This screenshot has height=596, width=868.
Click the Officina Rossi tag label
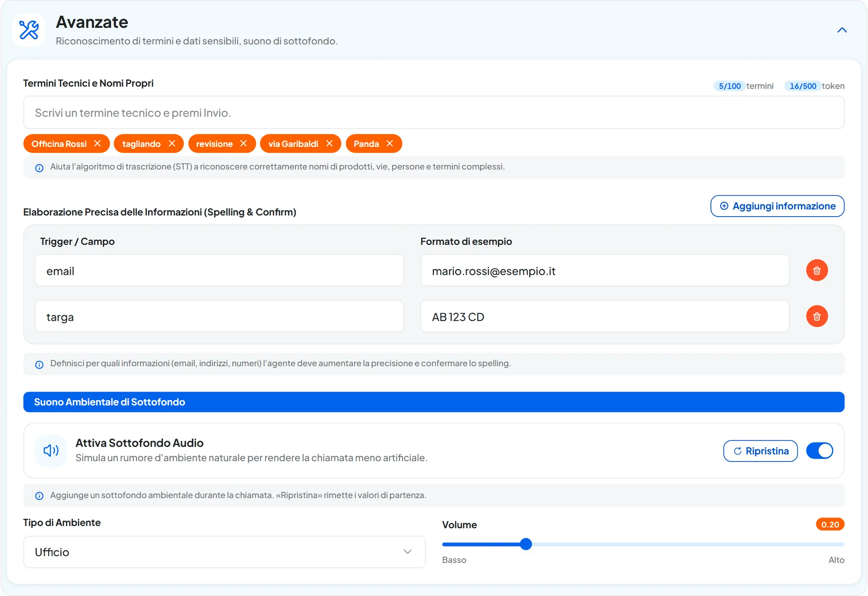click(59, 144)
